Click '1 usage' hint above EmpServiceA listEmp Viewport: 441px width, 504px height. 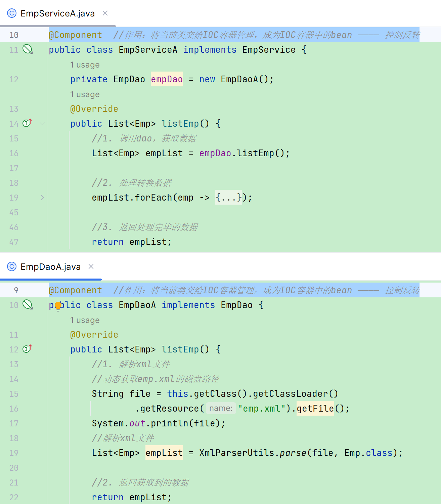pyautogui.click(x=85, y=94)
